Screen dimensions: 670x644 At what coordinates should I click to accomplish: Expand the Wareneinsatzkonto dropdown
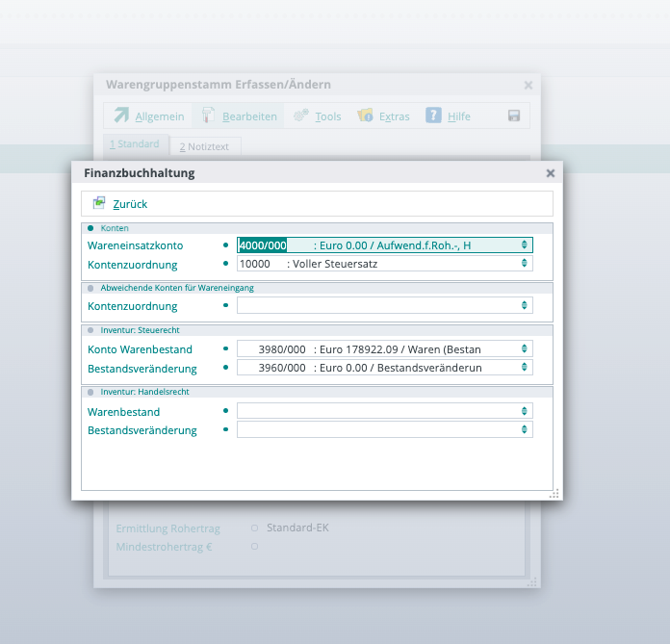[x=524, y=245]
